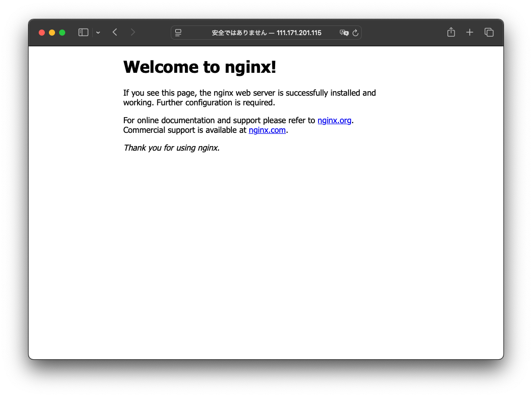Viewport: 532px width, 397px height.
Task: Zoom window with green button
Action: tap(62, 32)
